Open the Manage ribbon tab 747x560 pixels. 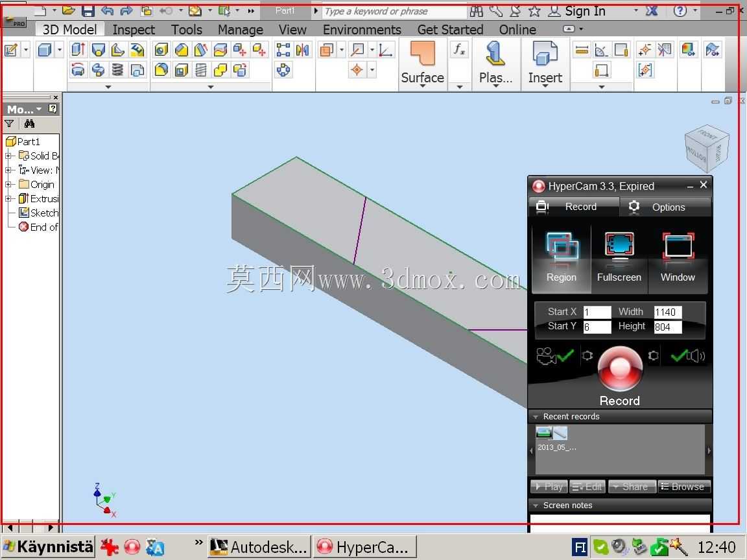[240, 30]
